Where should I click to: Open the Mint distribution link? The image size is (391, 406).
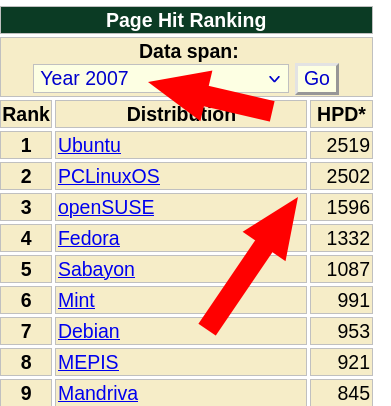76,300
